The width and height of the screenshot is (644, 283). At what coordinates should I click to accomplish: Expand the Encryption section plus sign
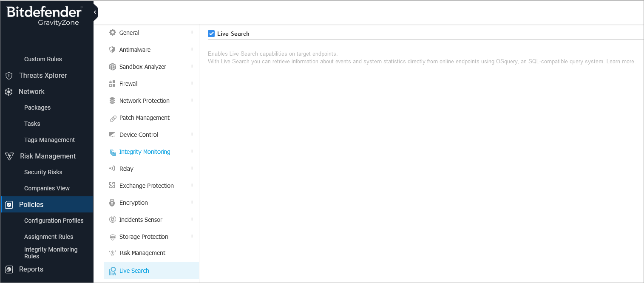point(192,202)
